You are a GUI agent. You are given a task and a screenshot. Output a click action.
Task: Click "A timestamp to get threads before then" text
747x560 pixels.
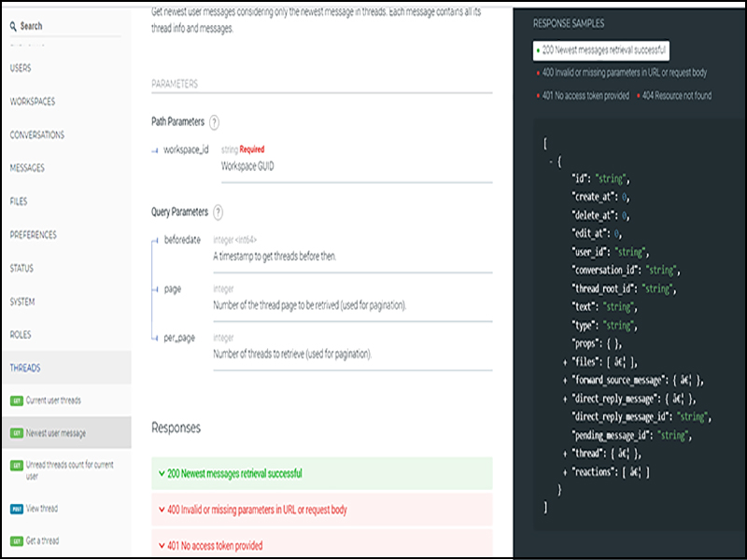275,257
